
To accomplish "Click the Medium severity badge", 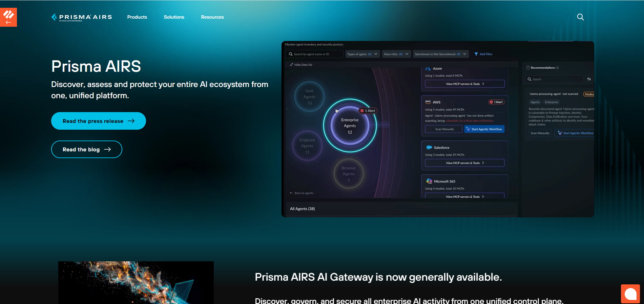I will (589, 94).
